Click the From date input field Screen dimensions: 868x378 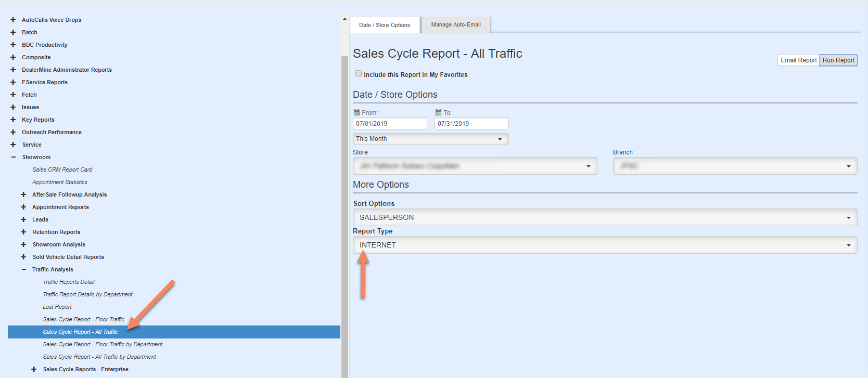coord(389,124)
